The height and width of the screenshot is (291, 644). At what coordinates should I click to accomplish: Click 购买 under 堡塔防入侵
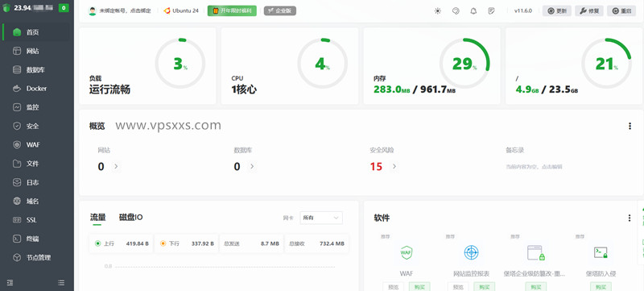coord(601,287)
